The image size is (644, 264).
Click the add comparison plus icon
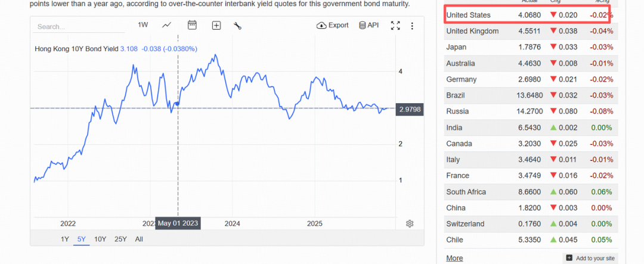point(216,25)
